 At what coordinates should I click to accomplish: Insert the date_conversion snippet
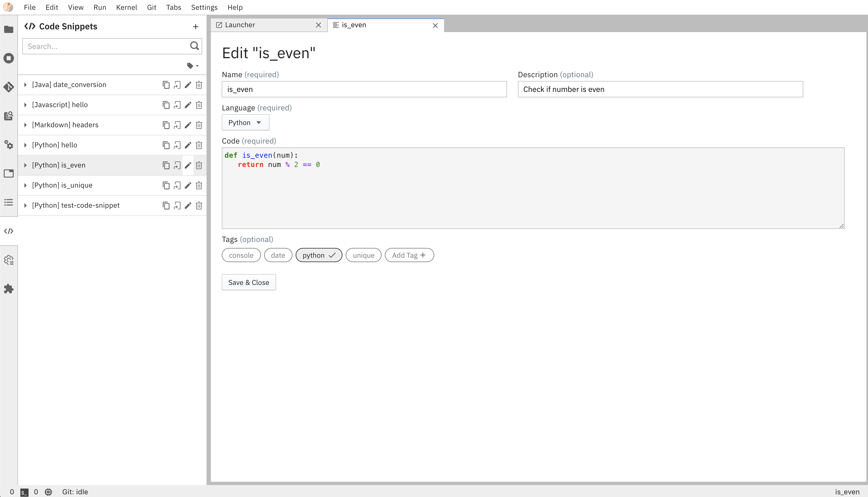[x=177, y=85]
